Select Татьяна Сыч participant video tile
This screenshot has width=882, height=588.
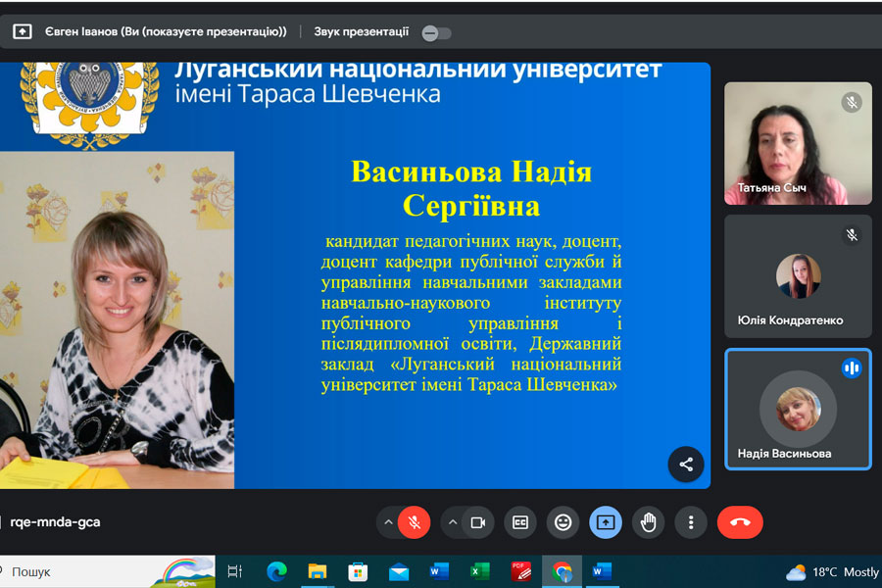coord(798,143)
